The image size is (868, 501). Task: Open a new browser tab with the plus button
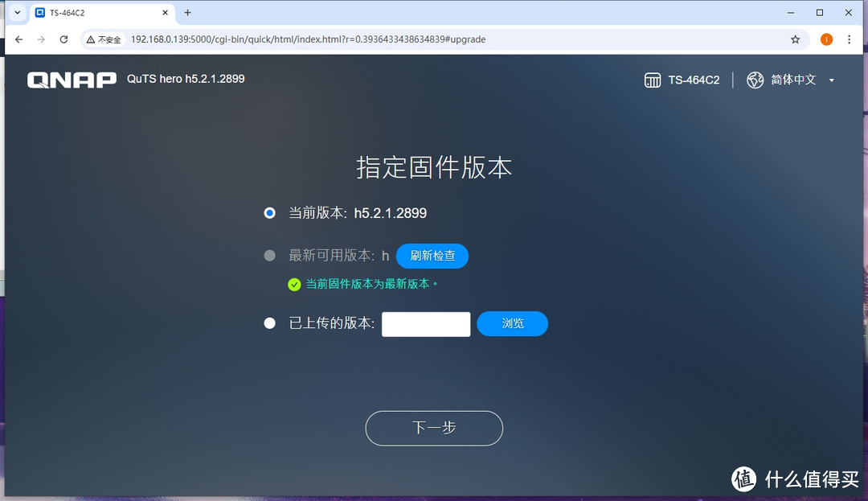pos(187,13)
